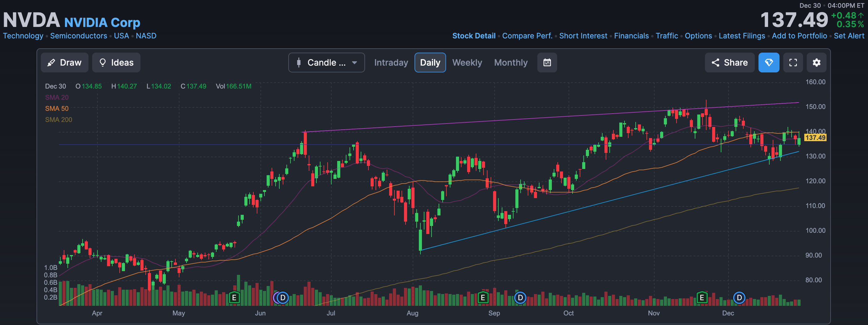Click the earnings E marker near late May
Viewport: 868px width, 325px height.
tap(234, 298)
